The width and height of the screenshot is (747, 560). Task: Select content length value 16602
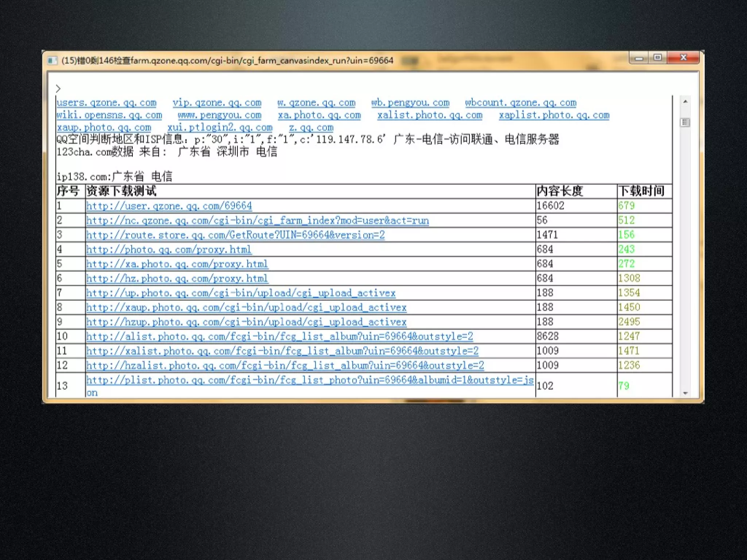[550, 206]
